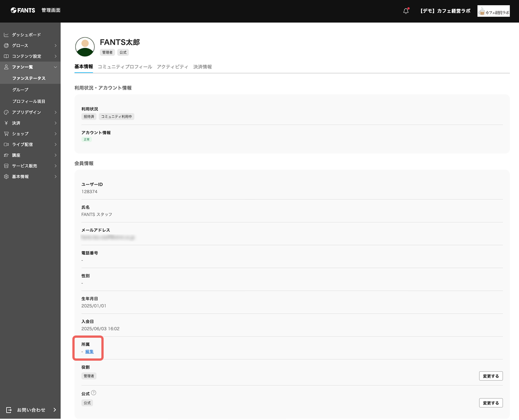Image resolution: width=519 pixels, height=420 pixels.
Task: Switch to アクティビティ tab
Action: 172,67
